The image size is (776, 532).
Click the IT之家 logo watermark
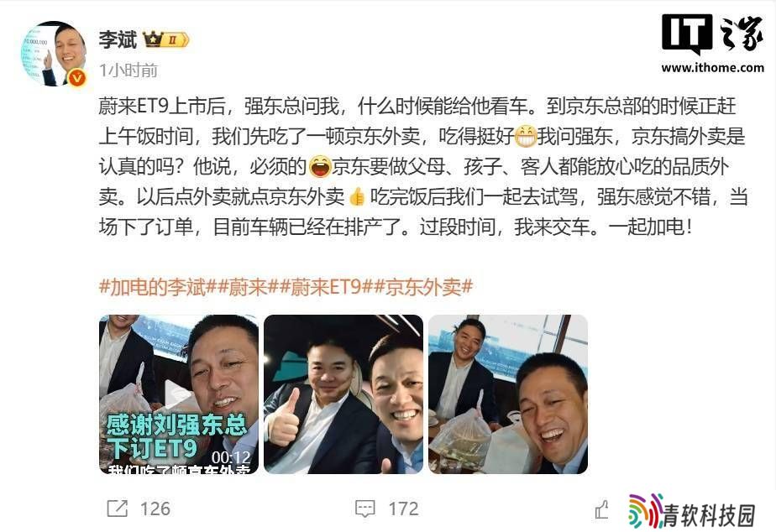click(x=713, y=34)
